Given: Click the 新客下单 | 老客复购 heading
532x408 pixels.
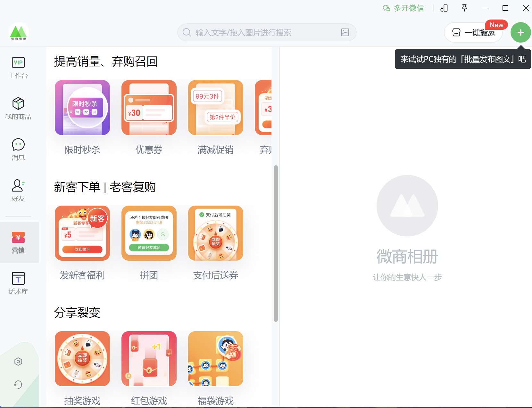Looking at the screenshot, I should (x=105, y=187).
